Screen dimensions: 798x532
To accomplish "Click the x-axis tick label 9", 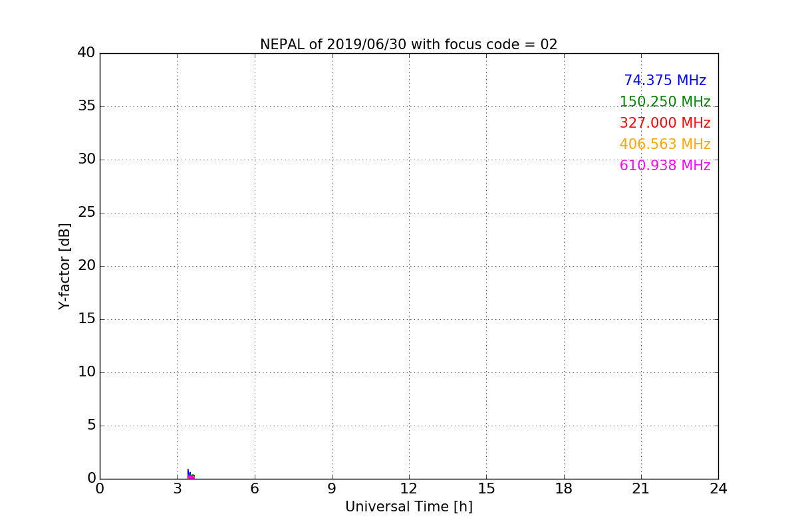I will 332,489.
